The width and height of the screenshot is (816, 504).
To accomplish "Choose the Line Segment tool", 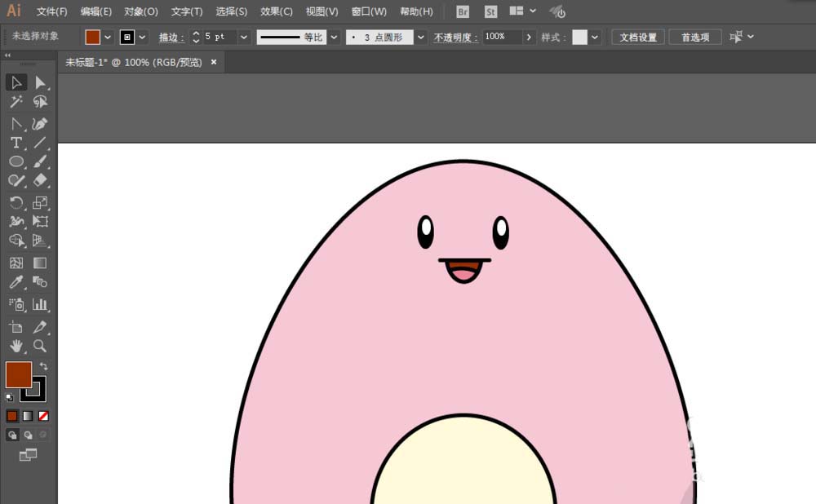I will (x=40, y=143).
